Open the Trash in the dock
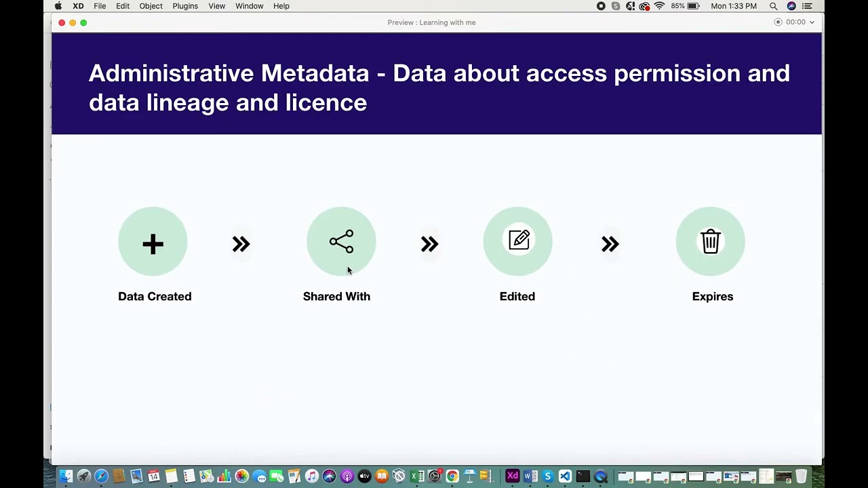Screen dimensions: 868x488 coord(802,476)
